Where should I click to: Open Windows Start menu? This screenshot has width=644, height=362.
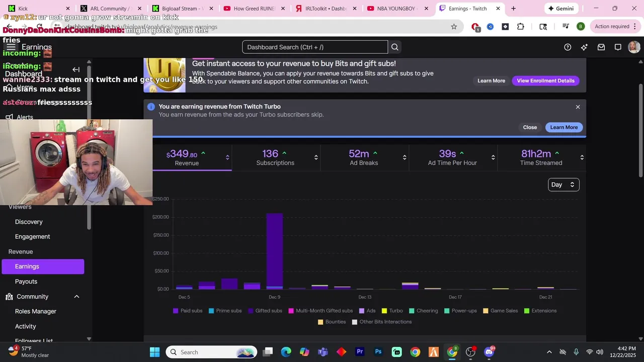[x=154, y=352]
